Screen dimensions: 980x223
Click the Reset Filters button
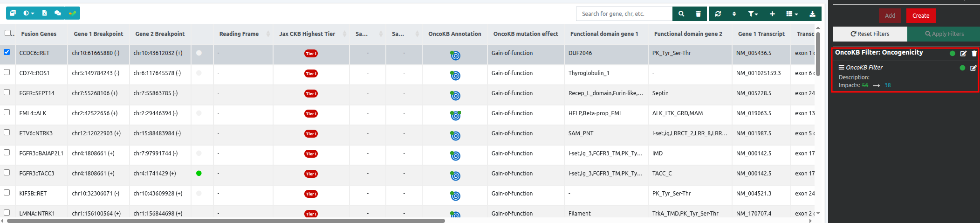870,34
